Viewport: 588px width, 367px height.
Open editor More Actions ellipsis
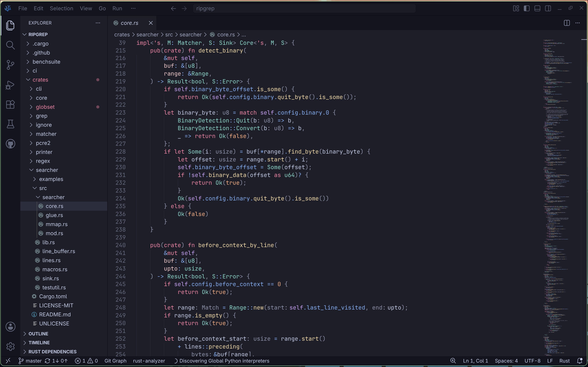[x=578, y=23]
